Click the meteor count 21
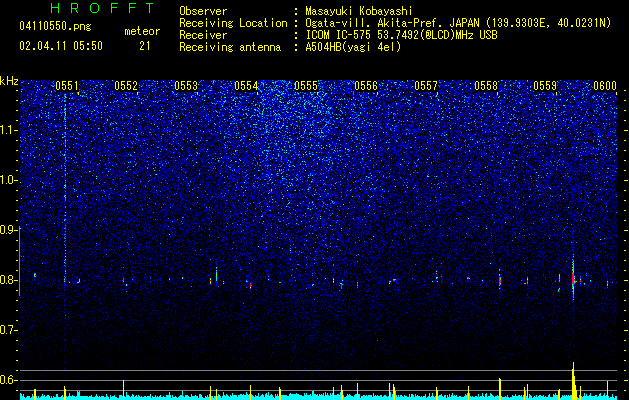This screenshot has height=400, width=629. point(145,46)
